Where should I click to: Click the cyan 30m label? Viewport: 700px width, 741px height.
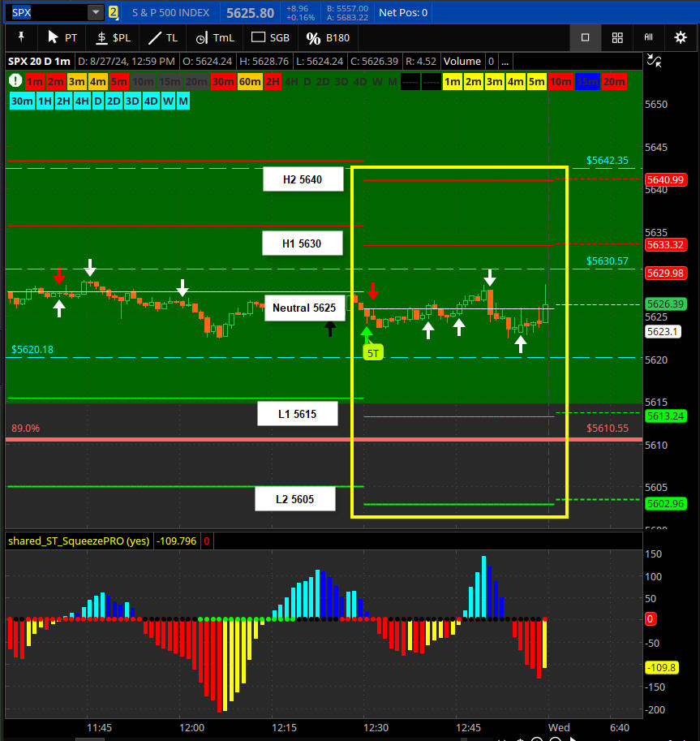[22, 101]
